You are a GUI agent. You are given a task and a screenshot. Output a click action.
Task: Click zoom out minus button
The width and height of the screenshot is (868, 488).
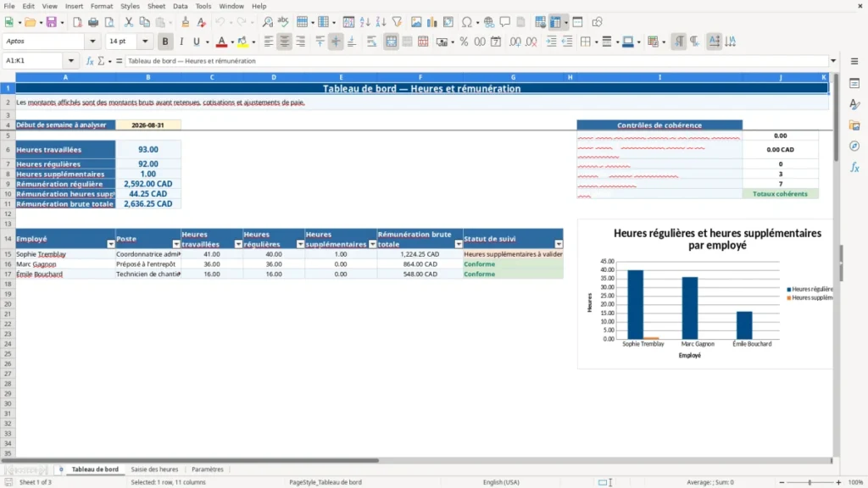pos(782,482)
